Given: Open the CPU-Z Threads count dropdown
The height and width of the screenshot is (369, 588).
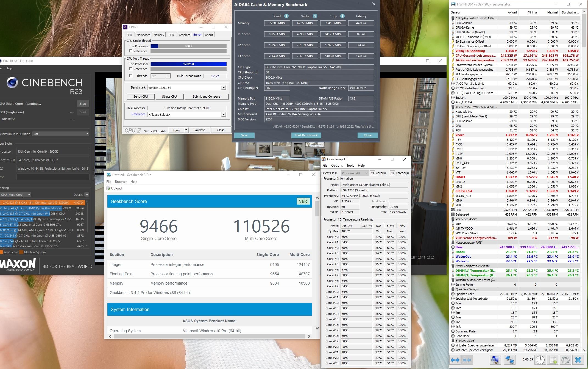Looking at the screenshot, I should 168,76.
